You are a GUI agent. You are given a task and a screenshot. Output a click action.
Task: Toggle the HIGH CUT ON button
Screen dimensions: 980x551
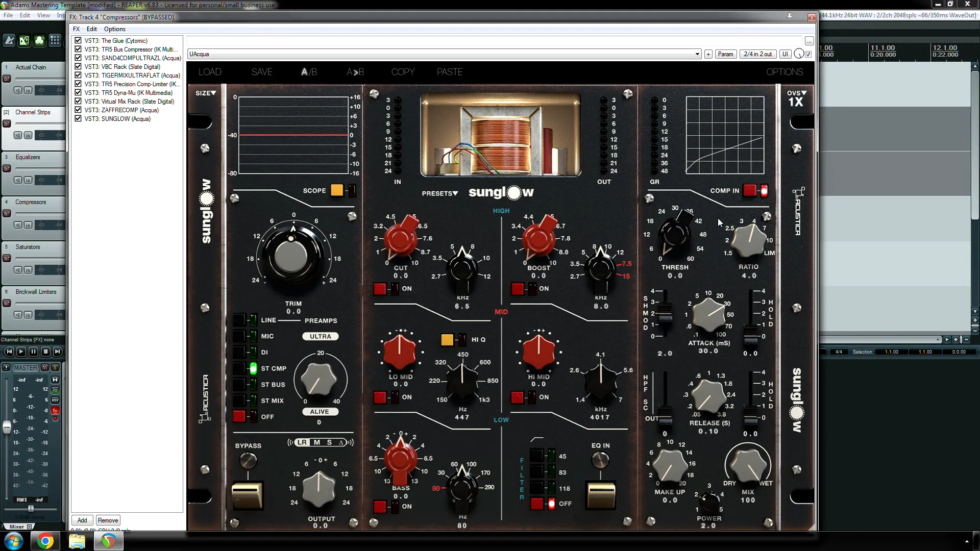tap(380, 289)
